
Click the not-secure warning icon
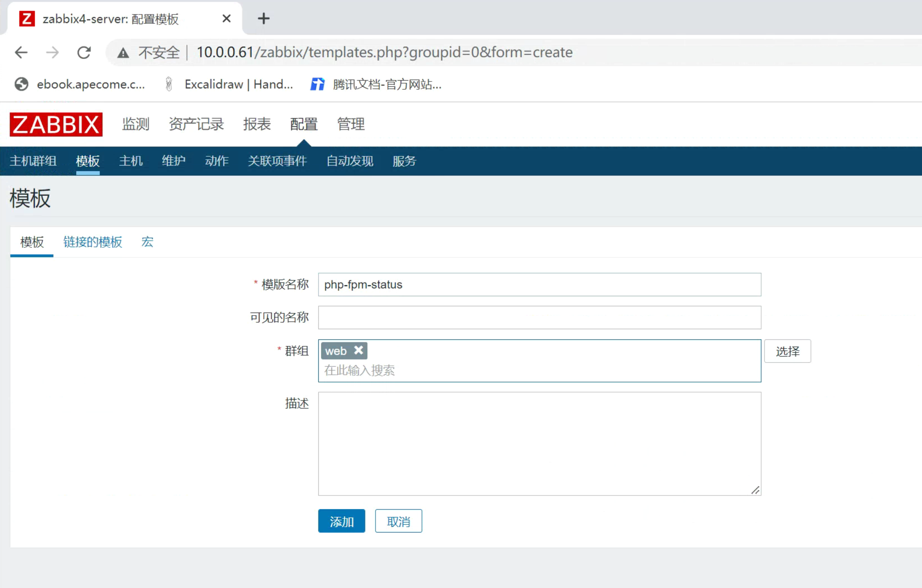pos(123,53)
